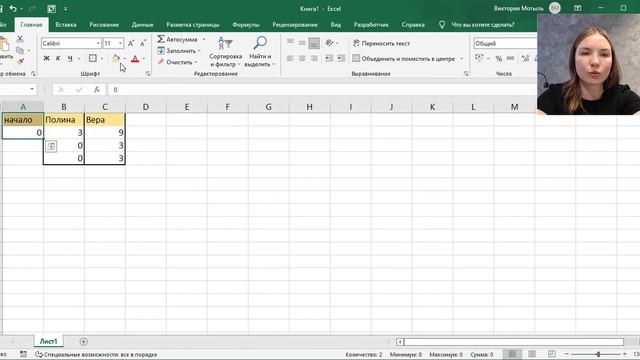The width and height of the screenshot is (640, 360).
Task: Set middle vertical alignment
Action: click(302, 42)
